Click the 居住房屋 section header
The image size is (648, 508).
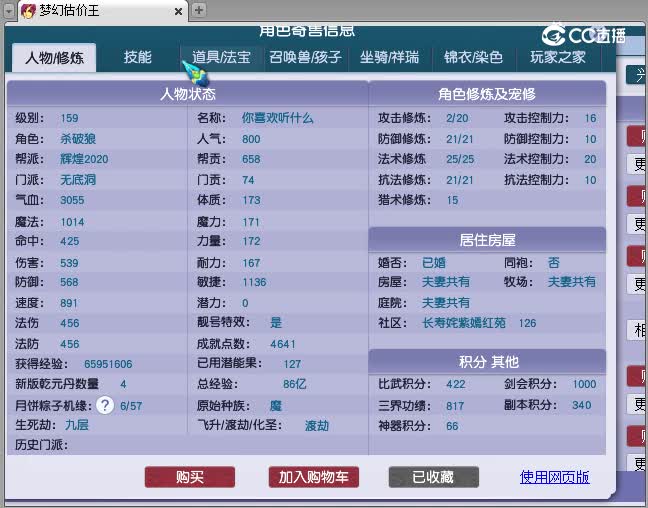487,240
